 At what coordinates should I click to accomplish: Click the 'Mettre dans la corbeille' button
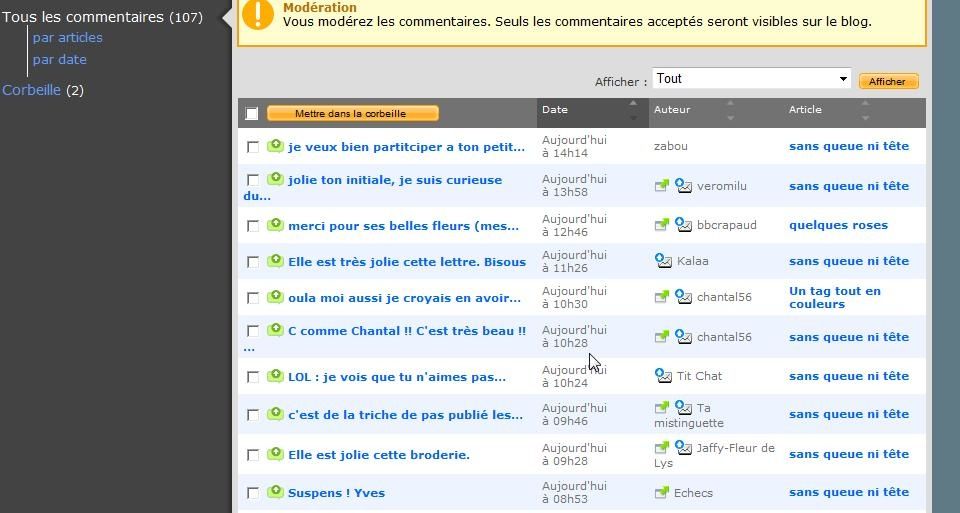[x=353, y=113]
